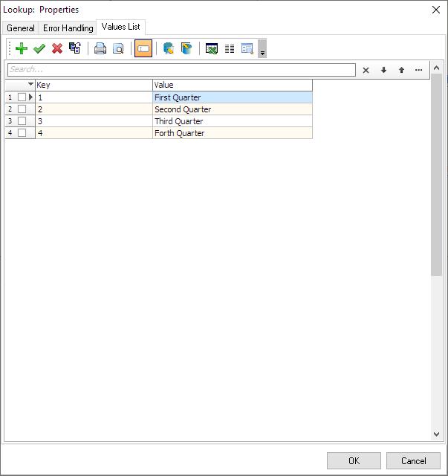
Task: Click the column layout lines icon
Action: click(230, 48)
